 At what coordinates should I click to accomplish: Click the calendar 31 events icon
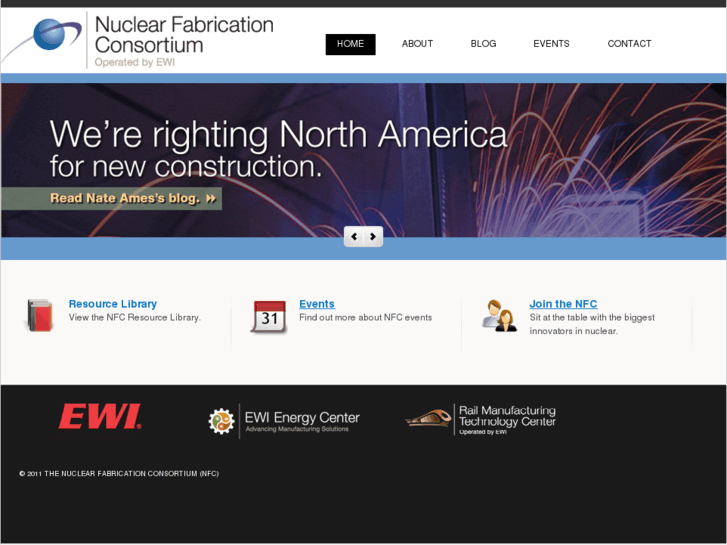(269, 317)
